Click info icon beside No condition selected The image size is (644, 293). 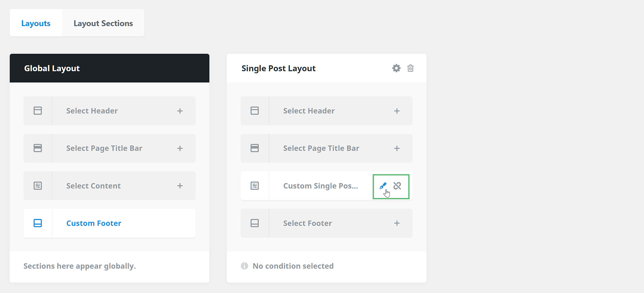(x=244, y=266)
